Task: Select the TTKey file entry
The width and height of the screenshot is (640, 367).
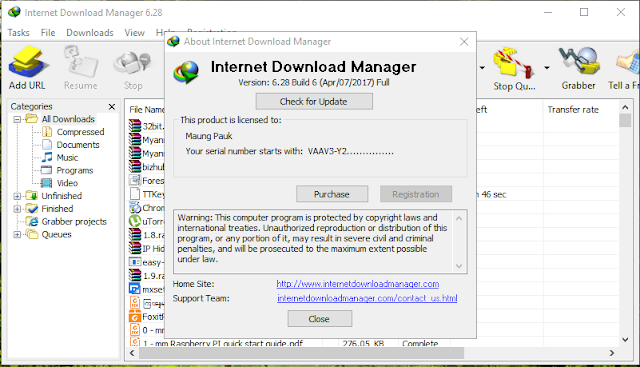Action: 147,194
